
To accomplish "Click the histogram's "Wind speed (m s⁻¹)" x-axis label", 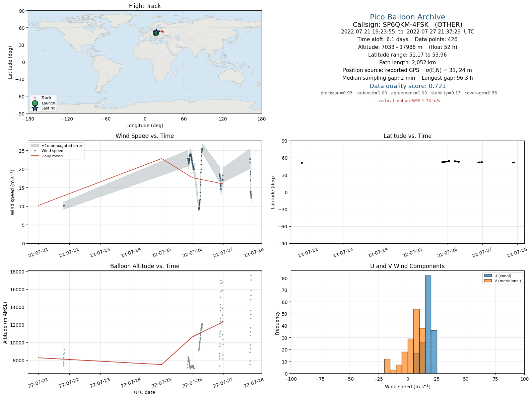I will 407,387.
